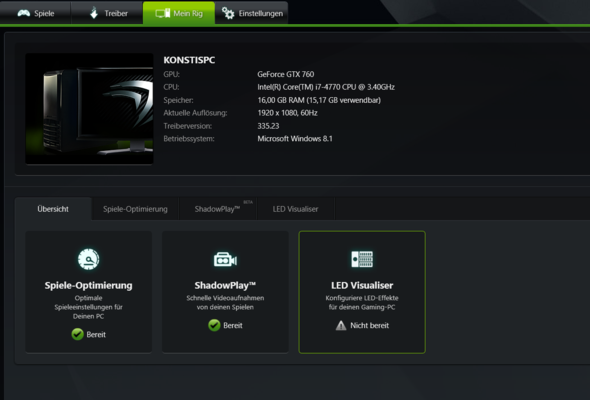
Task: Open the Spiele-Optimierung card title
Action: [88, 285]
